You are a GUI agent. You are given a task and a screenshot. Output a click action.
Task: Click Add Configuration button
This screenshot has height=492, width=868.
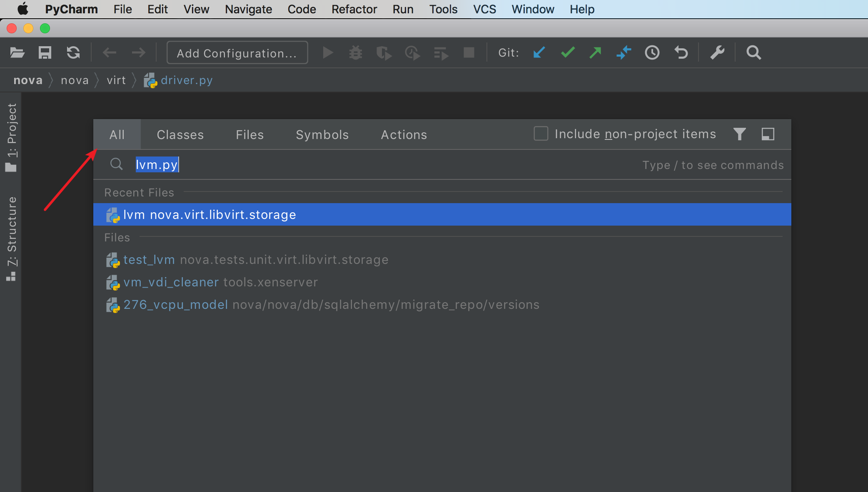click(x=237, y=53)
